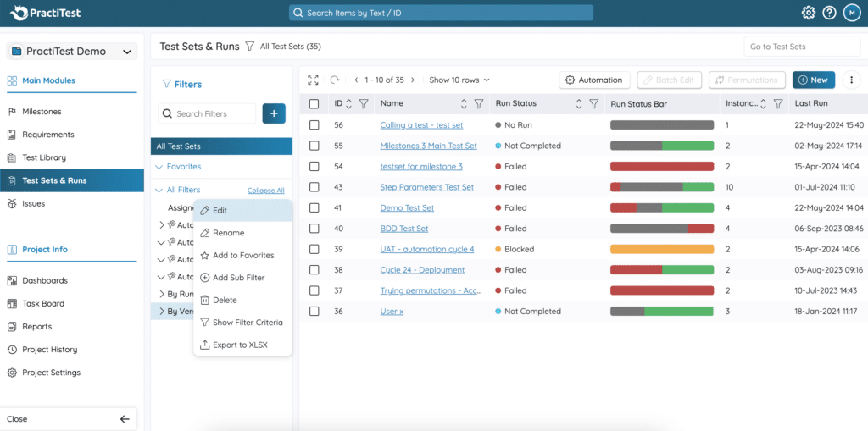Select Rename from the context menu

tap(228, 233)
